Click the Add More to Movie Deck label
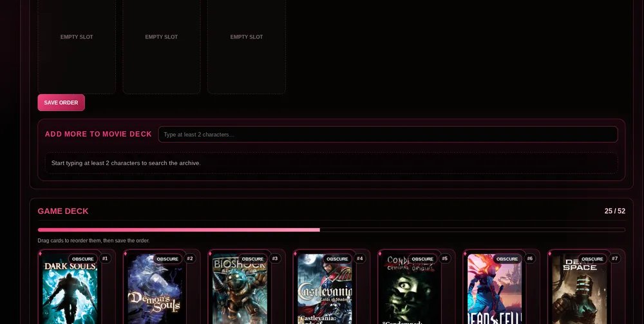644x324 pixels. (x=98, y=134)
